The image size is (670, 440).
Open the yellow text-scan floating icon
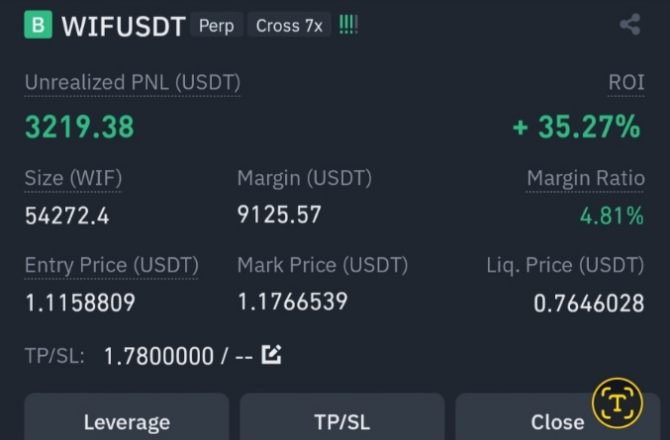tap(617, 403)
